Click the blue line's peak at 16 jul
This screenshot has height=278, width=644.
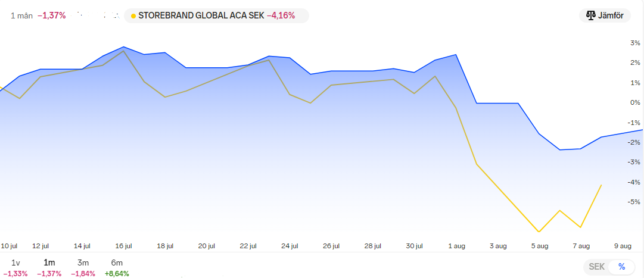pos(123,46)
